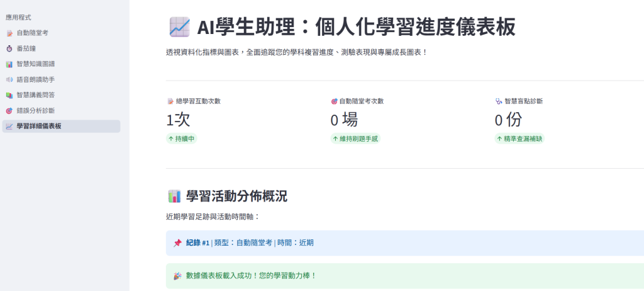Click the pushpin icon in 紀錄 #1 entry
Viewport: 644px width, 291px height.
pyautogui.click(x=177, y=243)
